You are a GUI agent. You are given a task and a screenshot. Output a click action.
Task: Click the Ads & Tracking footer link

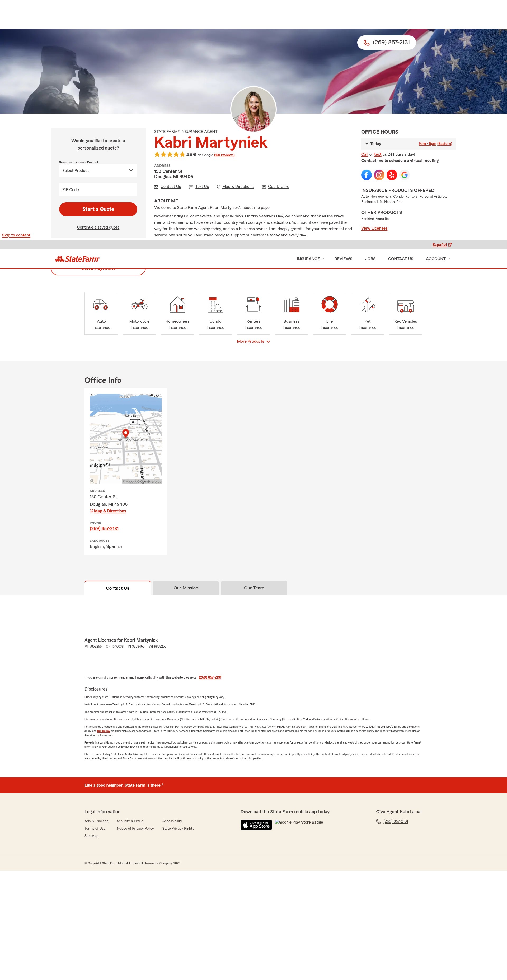[x=96, y=821]
